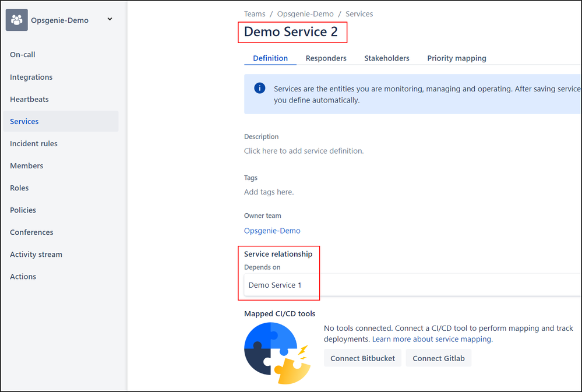The width and height of the screenshot is (582, 392).
Task: Open On-call in the sidebar
Action: point(23,55)
